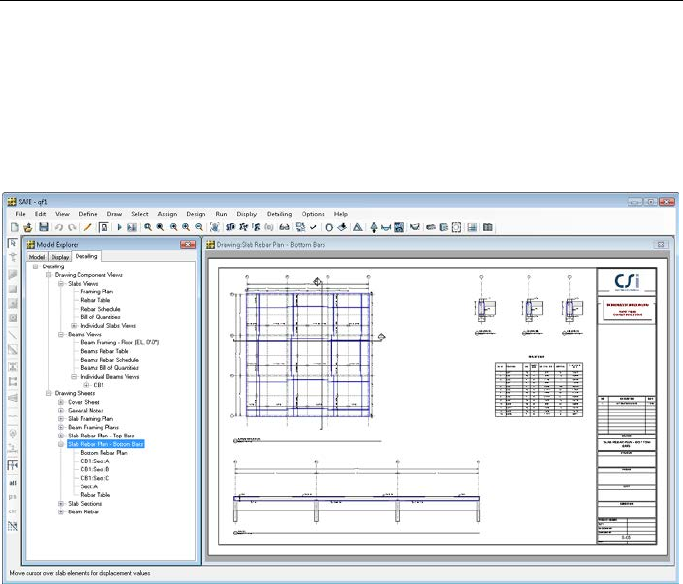Expand the Slab Sections tree node
Screen dimensions: 683x584
[x=61, y=504]
